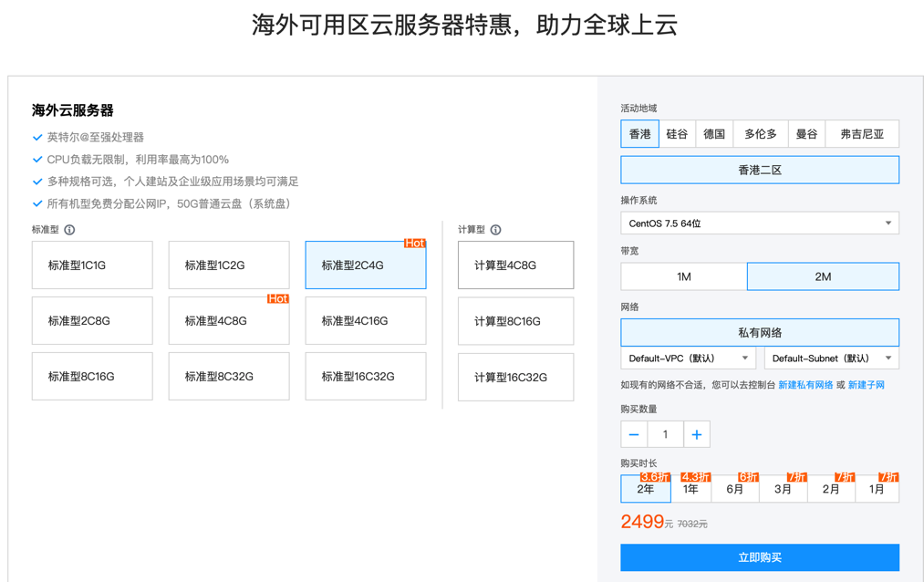
Task: Click info icon next to 标准型
Action: (69, 230)
